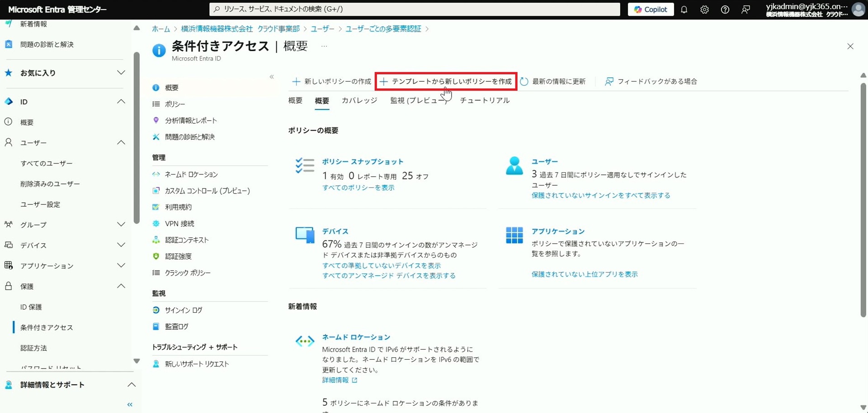Select the first 概要 tab
This screenshot has width=868, height=413.
295,100
